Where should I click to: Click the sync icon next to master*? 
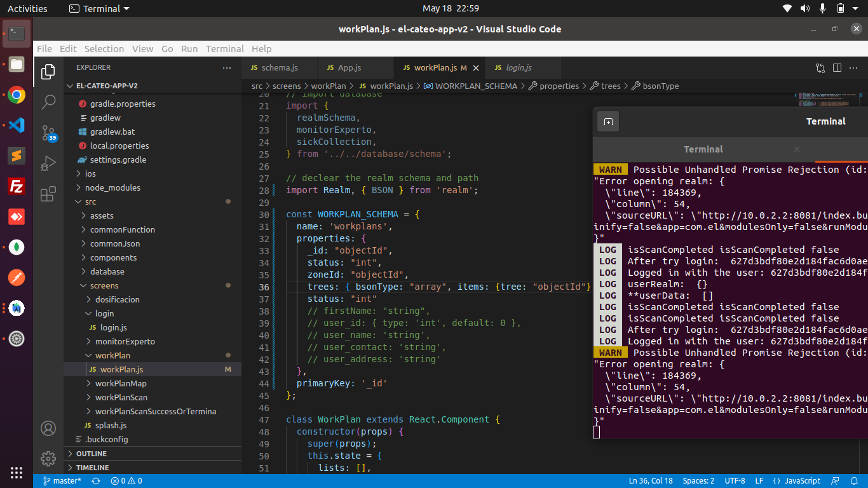point(95,481)
